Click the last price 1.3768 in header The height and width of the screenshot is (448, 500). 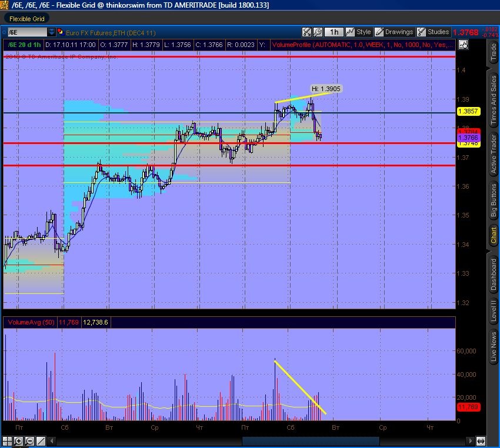tap(465, 32)
